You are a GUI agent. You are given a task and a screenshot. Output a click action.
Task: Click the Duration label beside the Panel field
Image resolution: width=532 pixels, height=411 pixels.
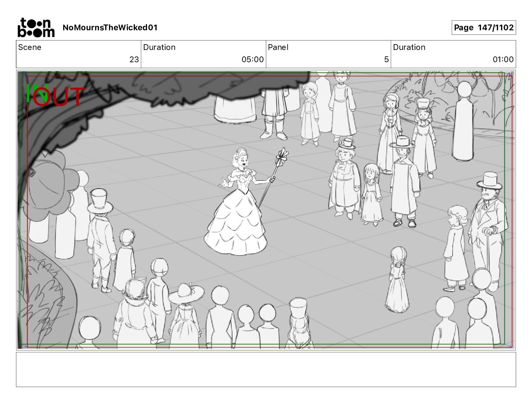tap(409, 47)
